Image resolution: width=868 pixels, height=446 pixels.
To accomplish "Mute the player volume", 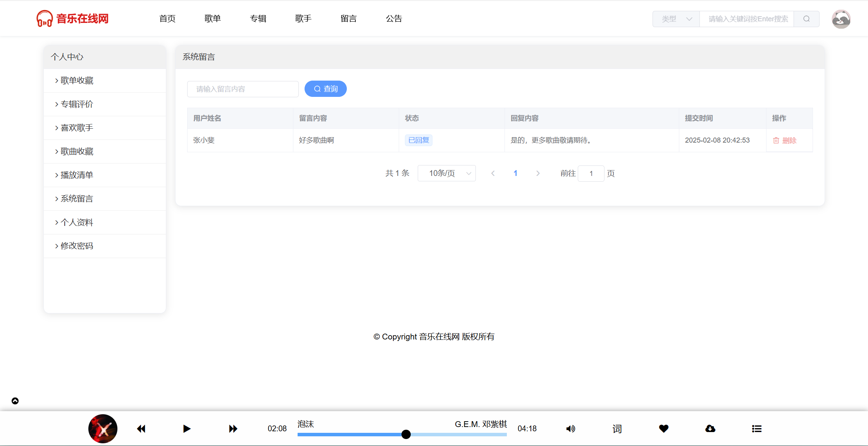I will click(571, 429).
